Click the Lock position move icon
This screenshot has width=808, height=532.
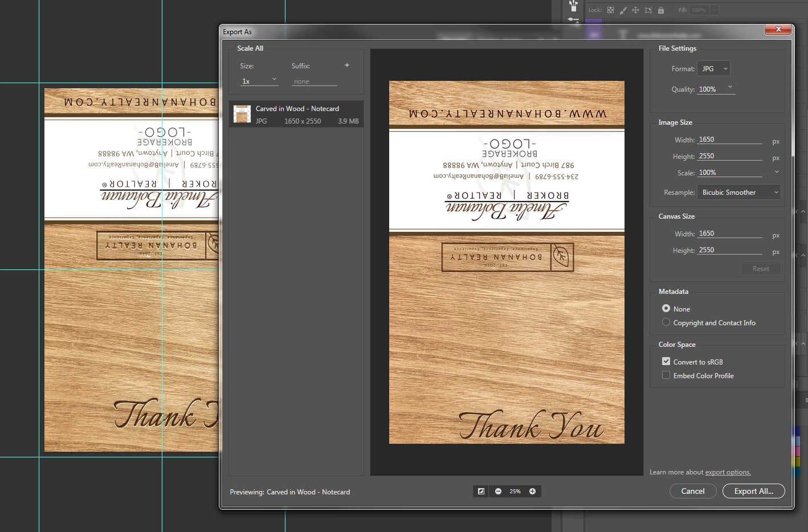(x=635, y=10)
